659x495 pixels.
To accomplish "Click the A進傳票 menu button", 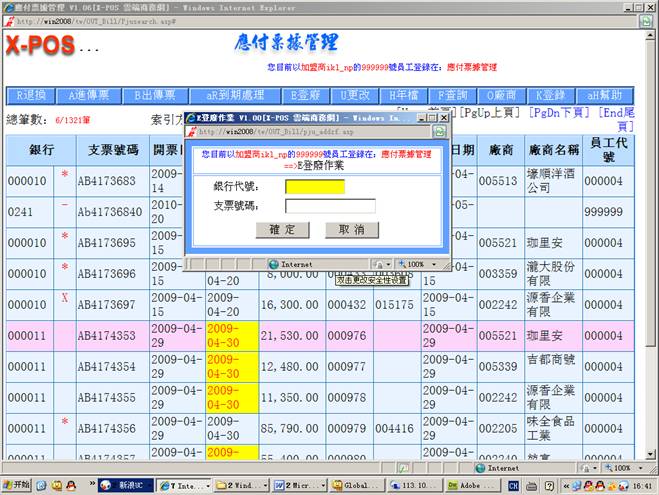I will pyautogui.click(x=88, y=95).
